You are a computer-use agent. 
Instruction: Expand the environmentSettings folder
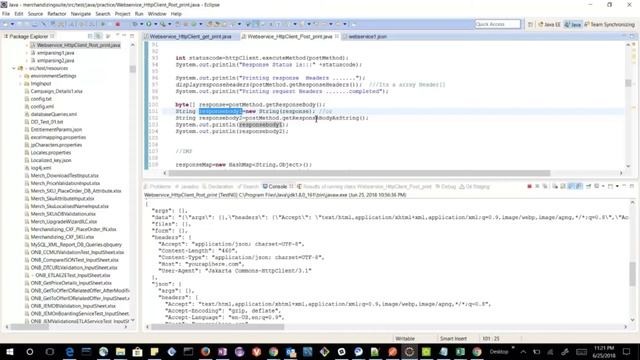point(20,76)
